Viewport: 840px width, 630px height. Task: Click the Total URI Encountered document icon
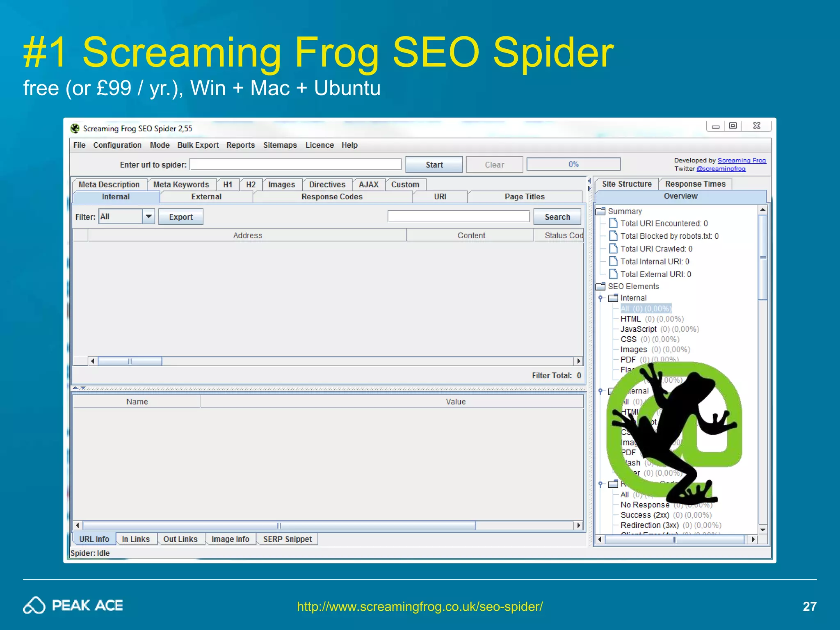click(x=614, y=223)
